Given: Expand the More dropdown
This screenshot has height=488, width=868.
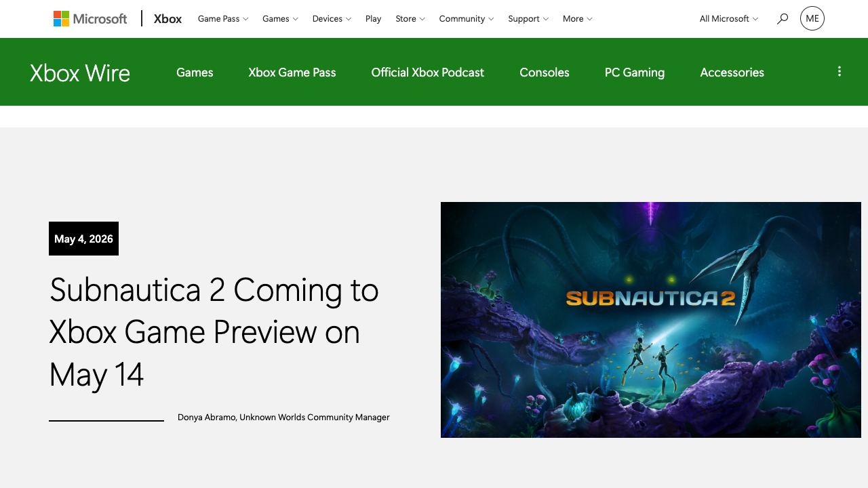Looking at the screenshot, I should point(578,19).
